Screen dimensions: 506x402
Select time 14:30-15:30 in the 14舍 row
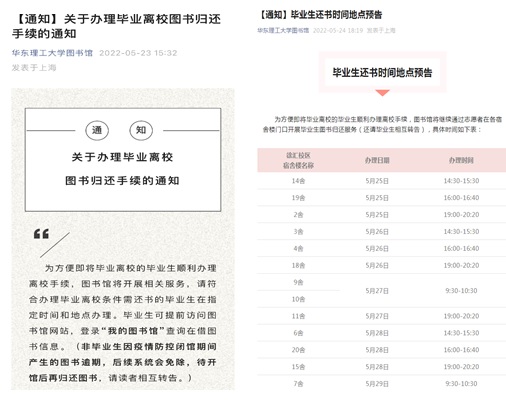(461, 181)
